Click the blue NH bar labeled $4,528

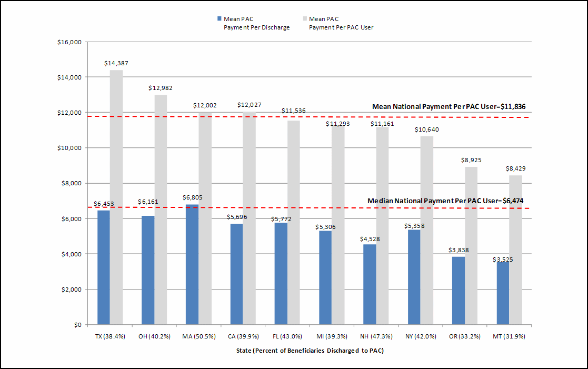pyautogui.click(x=370, y=284)
